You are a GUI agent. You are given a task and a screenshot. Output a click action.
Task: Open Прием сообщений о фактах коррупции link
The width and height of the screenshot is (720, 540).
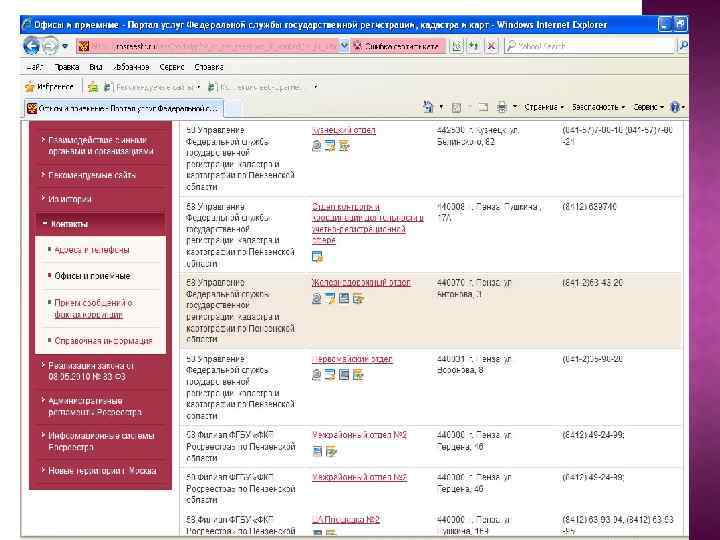click(93, 309)
